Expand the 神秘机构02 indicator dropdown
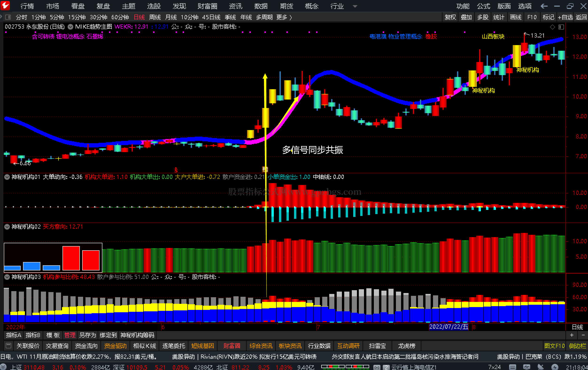 7,227
